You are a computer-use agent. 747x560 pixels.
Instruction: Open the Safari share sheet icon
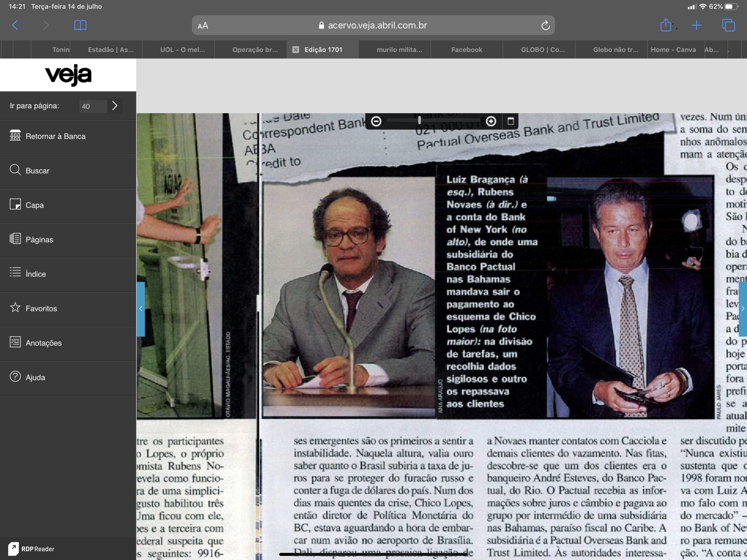tap(666, 25)
